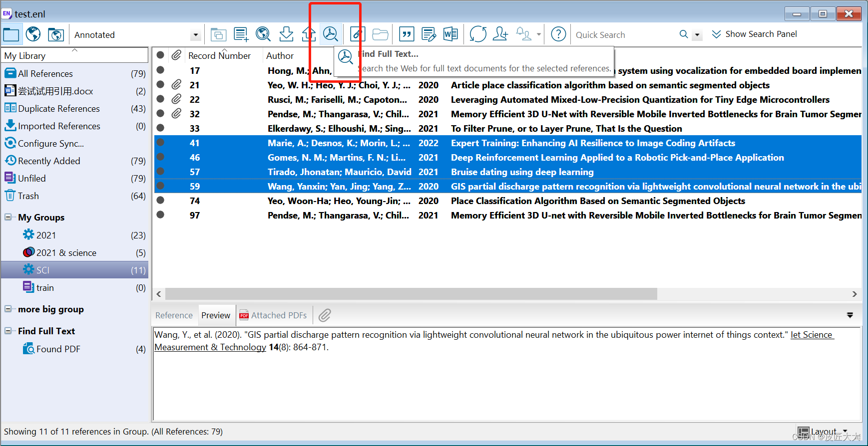Toggle read status dot for record 17

[x=160, y=70]
